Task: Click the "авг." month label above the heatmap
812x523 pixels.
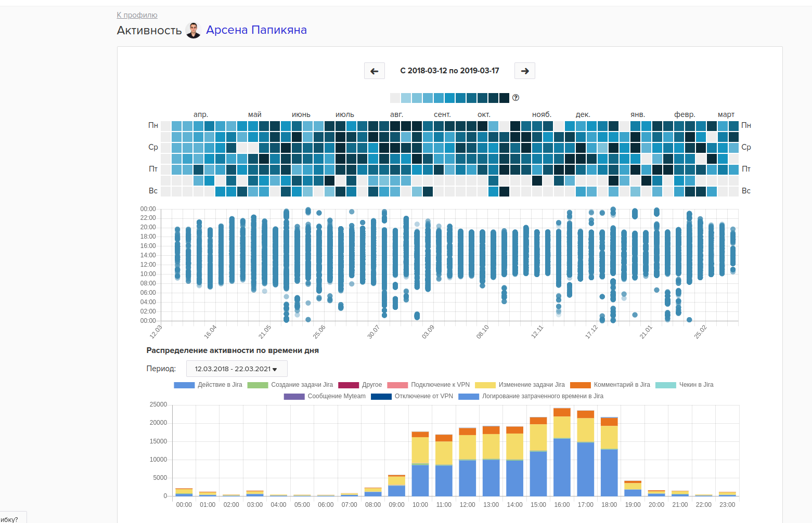Action: pyautogui.click(x=397, y=114)
